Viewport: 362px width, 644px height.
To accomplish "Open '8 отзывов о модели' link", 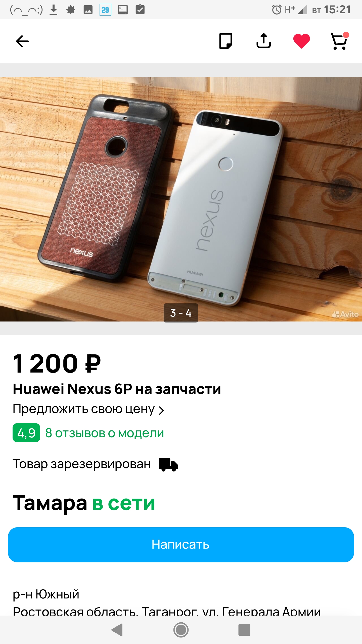I will 105,433.
